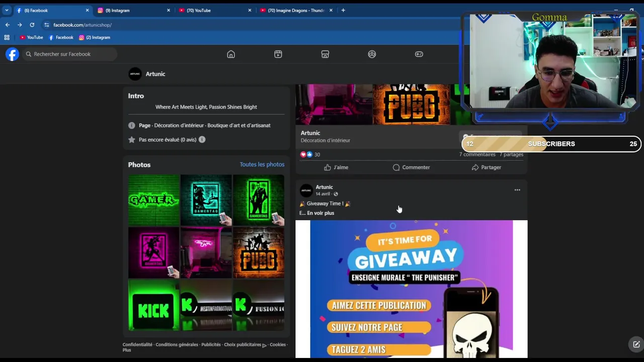The image size is (644, 362).
Task: View the 30 reactions on the post
Action: coord(310,154)
